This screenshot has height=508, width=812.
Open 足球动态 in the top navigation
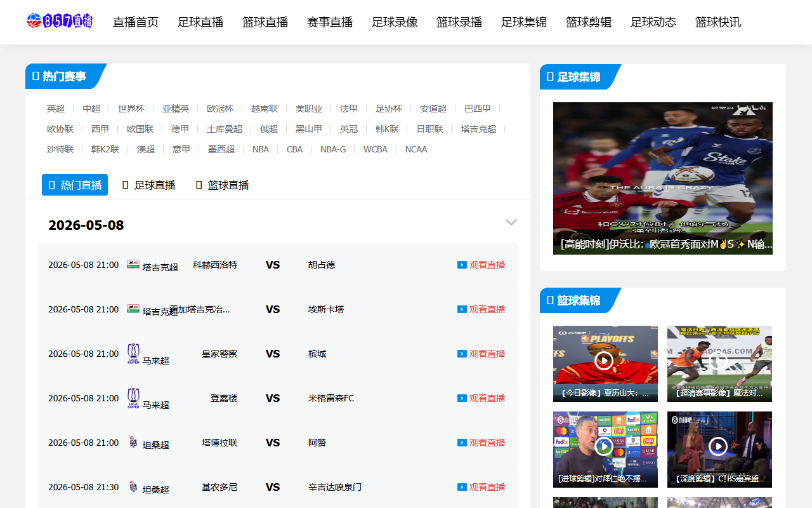pyautogui.click(x=653, y=22)
